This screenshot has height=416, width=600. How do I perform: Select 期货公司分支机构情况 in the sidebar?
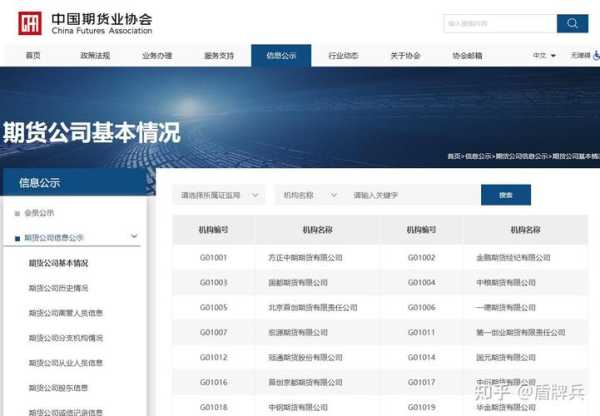(x=66, y=338)
